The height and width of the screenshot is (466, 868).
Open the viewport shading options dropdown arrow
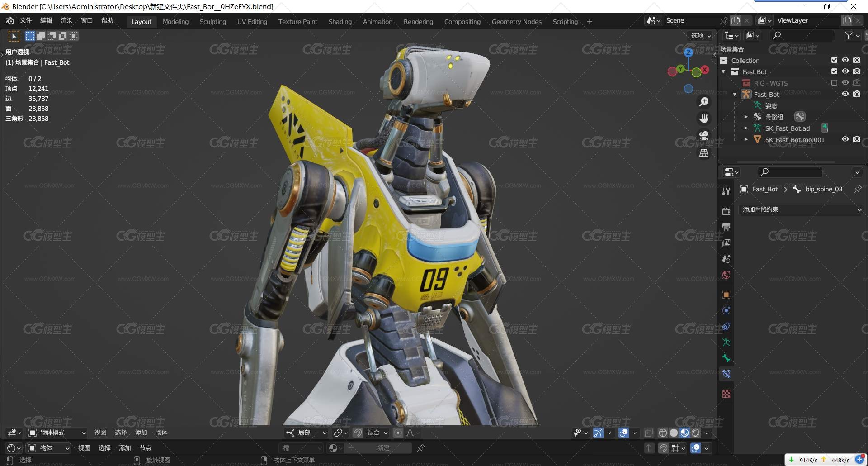(707, 433)
